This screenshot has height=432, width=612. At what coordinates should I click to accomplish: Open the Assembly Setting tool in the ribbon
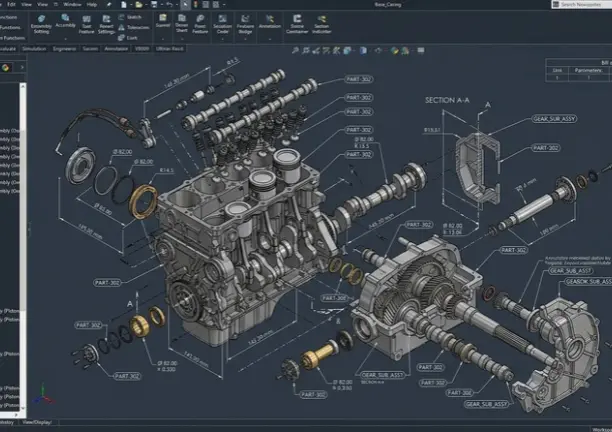[41, 24]
